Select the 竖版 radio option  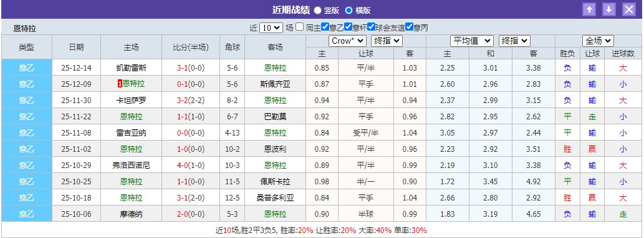click(x=317, y=10)
